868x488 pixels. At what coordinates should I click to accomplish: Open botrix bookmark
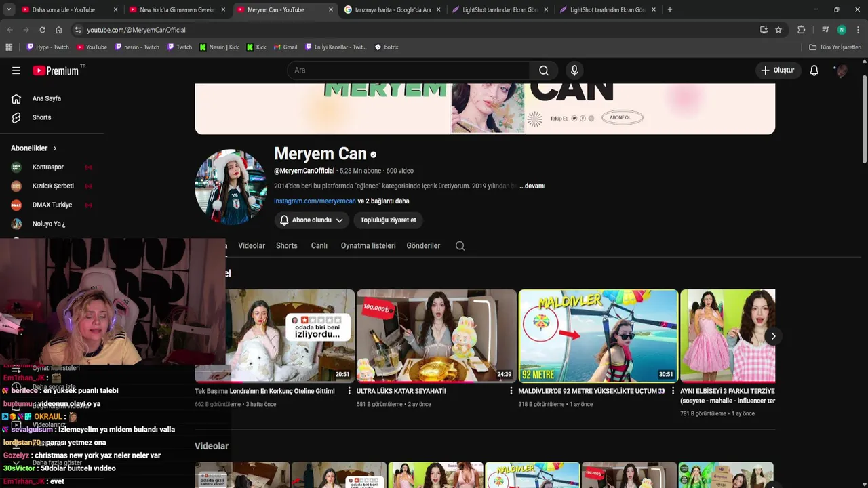[387, 47]
